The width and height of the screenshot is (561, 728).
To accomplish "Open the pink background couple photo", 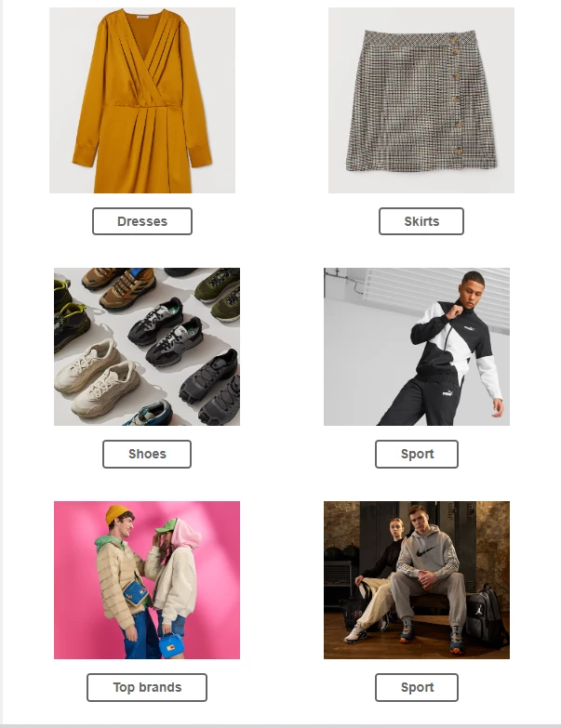I will pyautogui.click(x=147, y=580).
